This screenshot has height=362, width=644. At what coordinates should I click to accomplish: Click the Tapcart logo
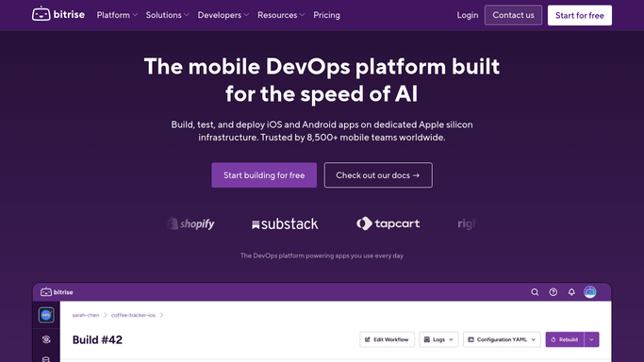click(x=388, y=223)
